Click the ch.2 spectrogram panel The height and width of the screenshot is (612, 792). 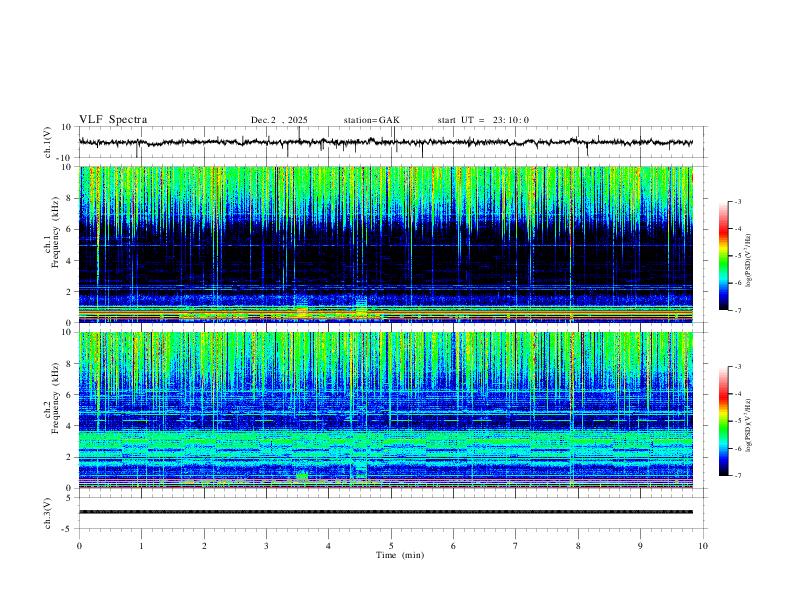(x=385, y=410)
